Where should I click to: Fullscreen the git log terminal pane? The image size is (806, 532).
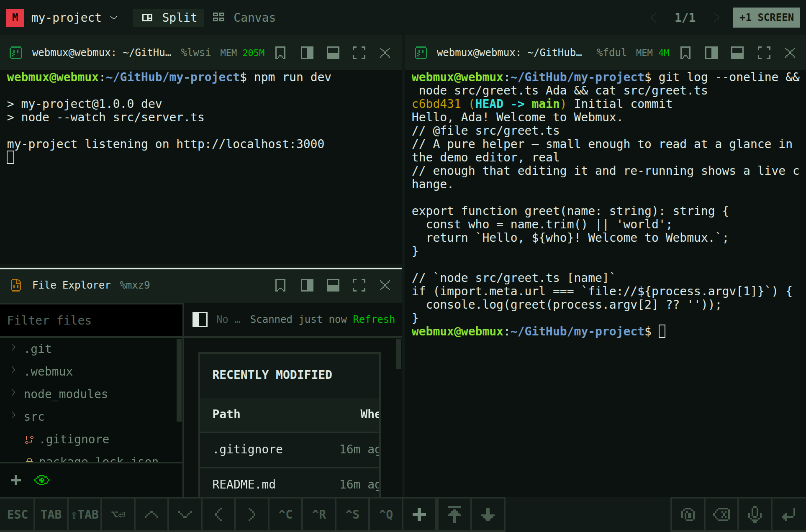[764, 53]
